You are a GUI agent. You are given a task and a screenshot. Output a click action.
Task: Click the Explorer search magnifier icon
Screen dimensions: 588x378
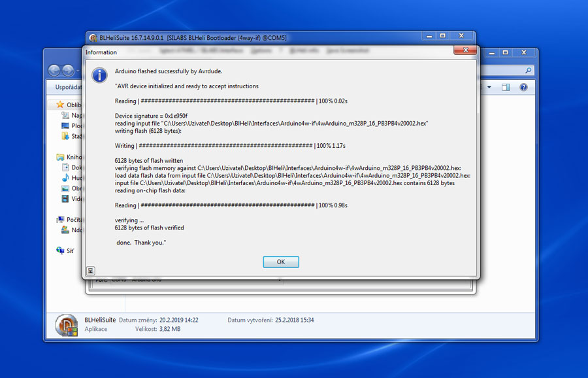pos(528,70)
